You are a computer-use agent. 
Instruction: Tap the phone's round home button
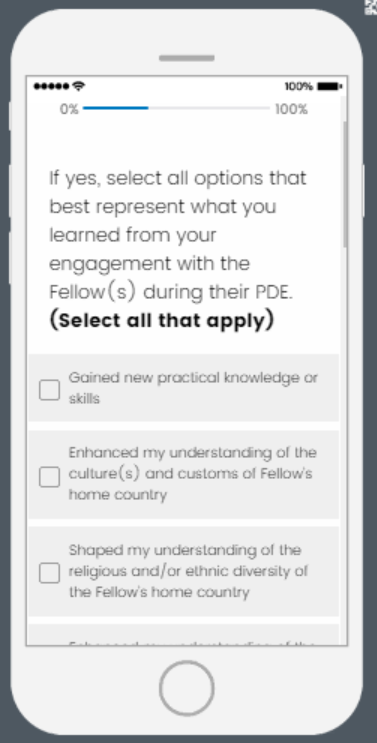click(x=187, y=688)
